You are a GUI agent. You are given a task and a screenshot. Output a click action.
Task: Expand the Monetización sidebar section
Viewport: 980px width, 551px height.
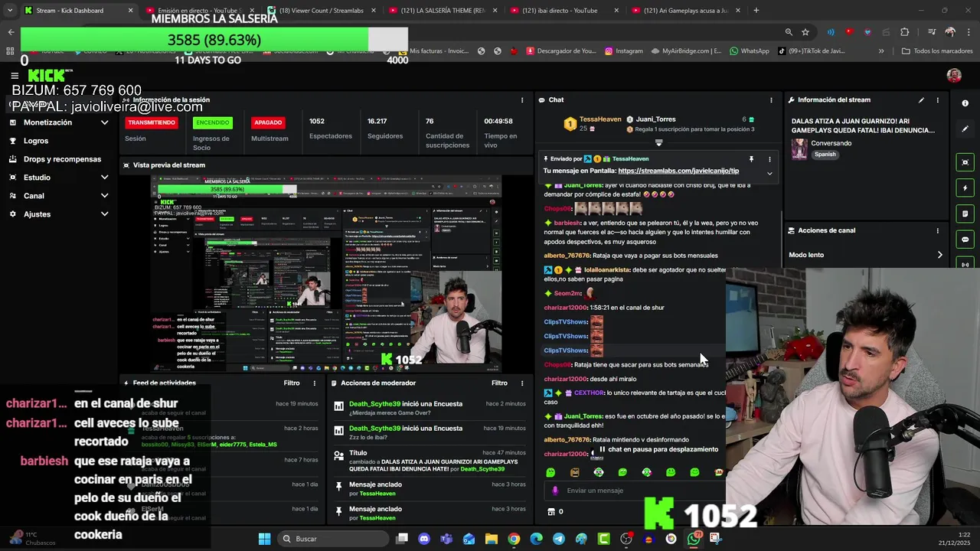tap(60, 122)
